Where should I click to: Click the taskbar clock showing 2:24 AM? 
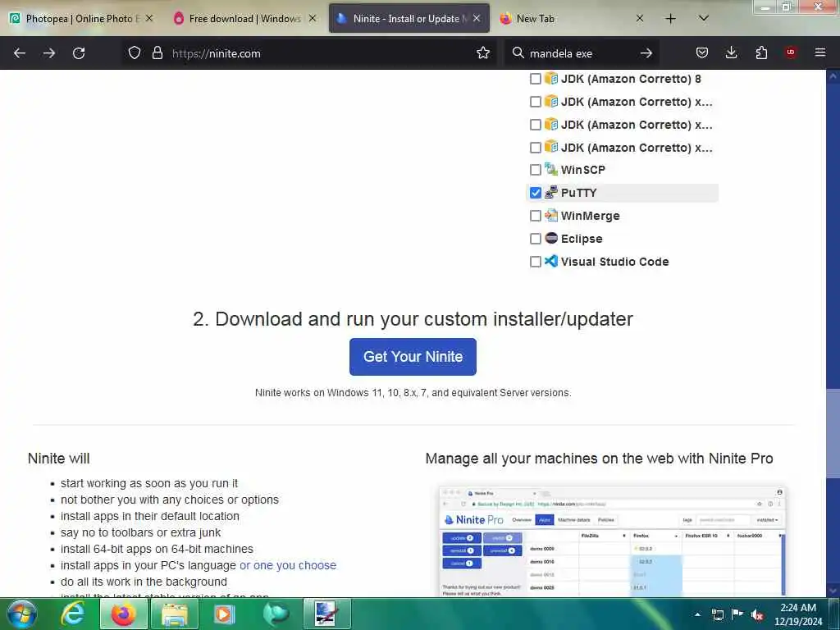click(797, 614)
